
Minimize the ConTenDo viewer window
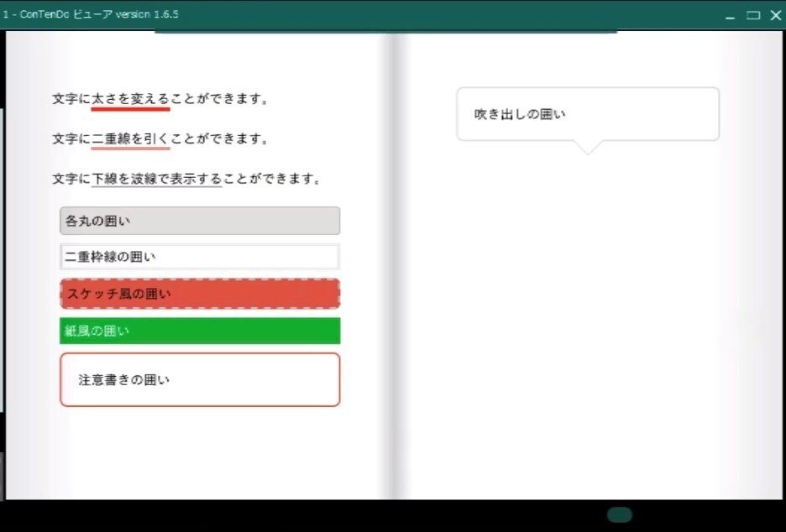(x=730, y=16)
